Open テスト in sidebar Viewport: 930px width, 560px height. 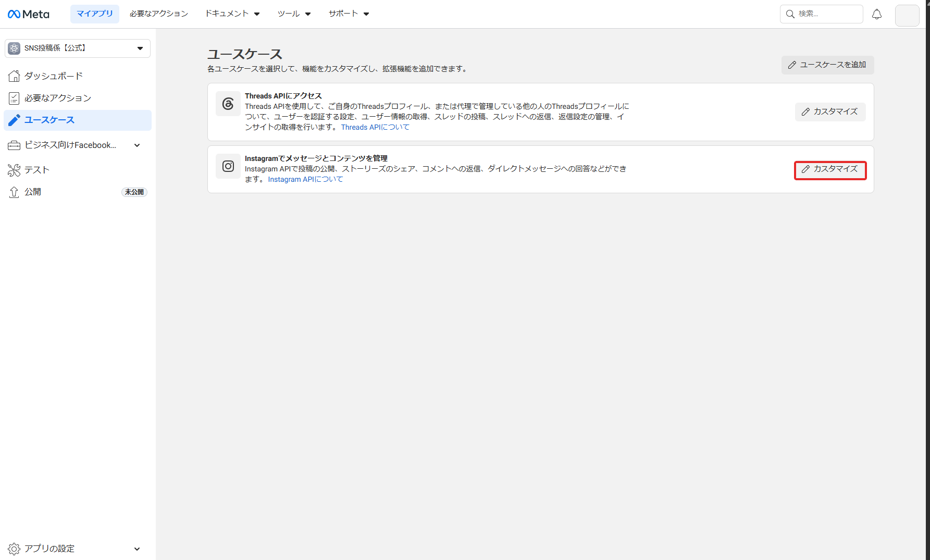click(78, 170)
